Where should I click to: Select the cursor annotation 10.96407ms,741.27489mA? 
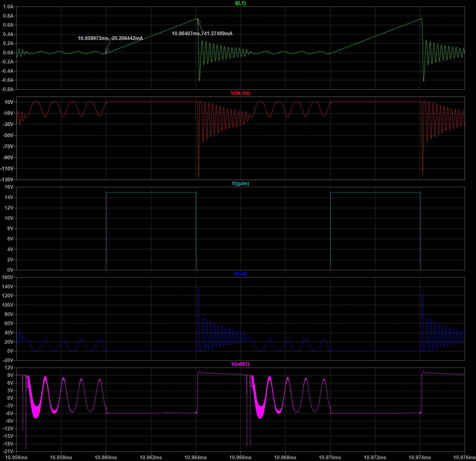[202, 33]
